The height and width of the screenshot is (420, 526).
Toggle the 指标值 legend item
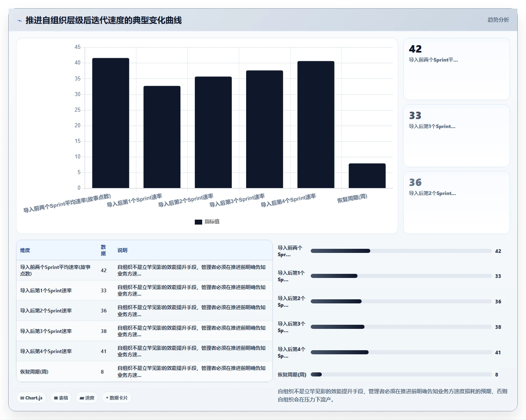tap(207, 222)
